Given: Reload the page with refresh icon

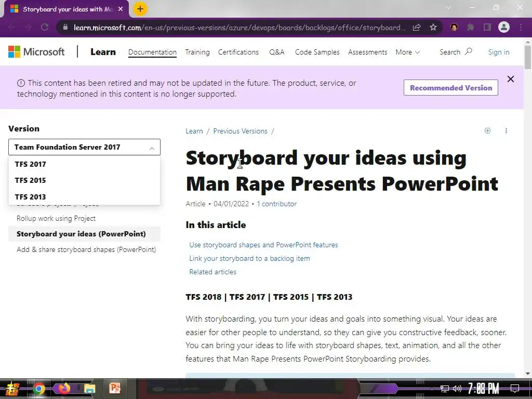Looking at the screenshot, I should (x=45, y=27).
